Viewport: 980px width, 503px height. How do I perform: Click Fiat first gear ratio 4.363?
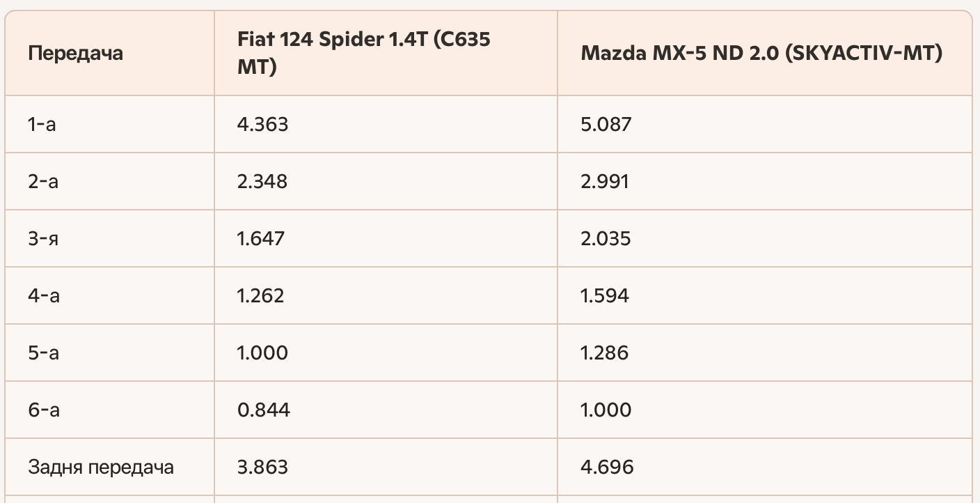pyautogui.click(x=262, y=124)
